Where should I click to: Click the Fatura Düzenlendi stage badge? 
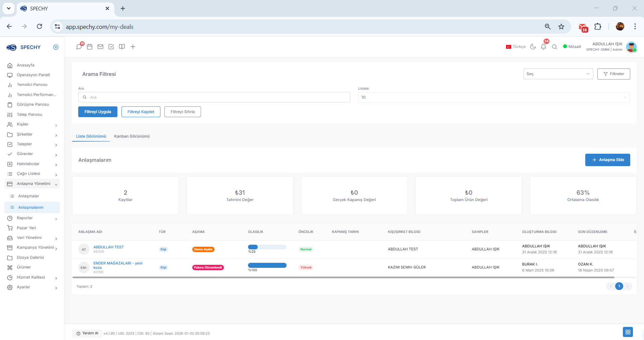[208, 268]
